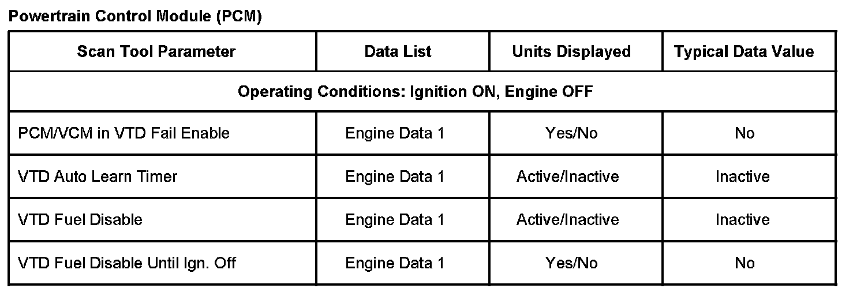Viewport: 868px width, 292px height.
Task: Click Engine Data 1 in the PCM/VCM row
Action: coord(395,133)
